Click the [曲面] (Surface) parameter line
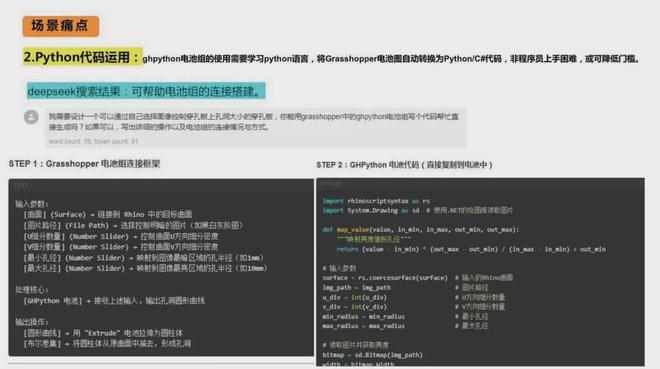This screenshot has width=660, height=369. tap(108, 215)
